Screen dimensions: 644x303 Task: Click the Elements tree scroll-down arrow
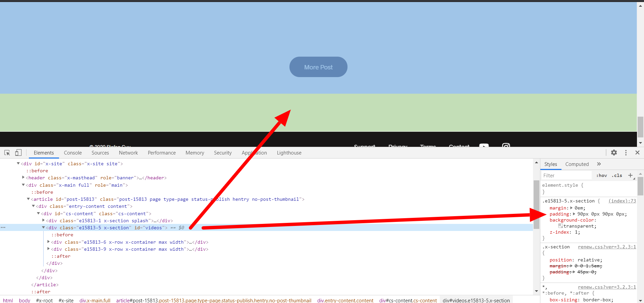pos(536,291)
